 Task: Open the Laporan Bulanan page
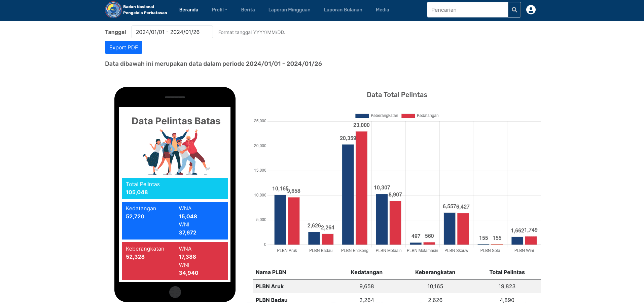point(343,10)
